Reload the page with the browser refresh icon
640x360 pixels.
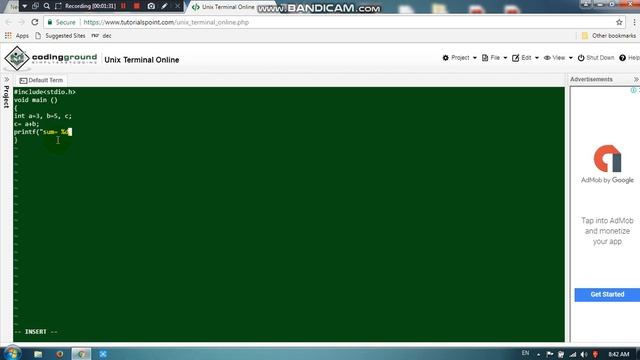coord(35,22)
